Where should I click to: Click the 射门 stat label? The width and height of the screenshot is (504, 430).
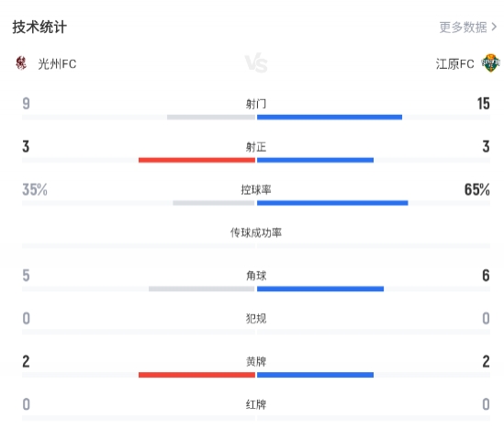click(x=256, y=104)
